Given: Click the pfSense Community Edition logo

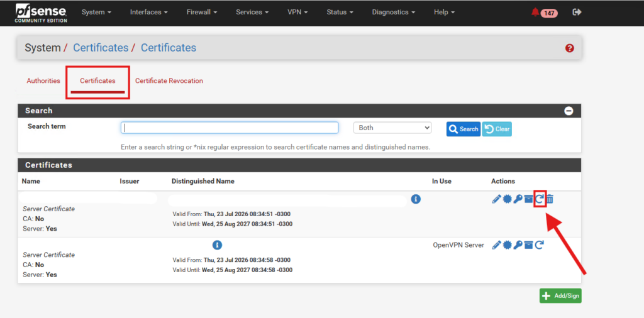Looking at the screenshot, I should coord(41,13).
